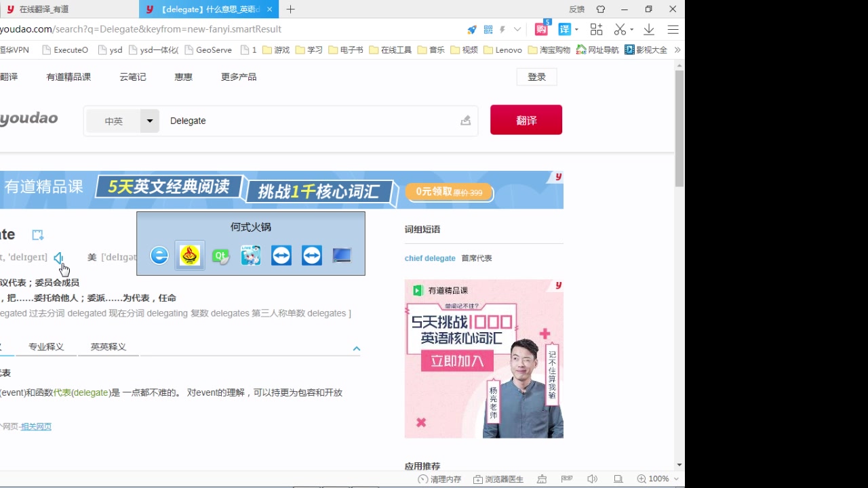Open a new tab with plus button

[291, 9]
